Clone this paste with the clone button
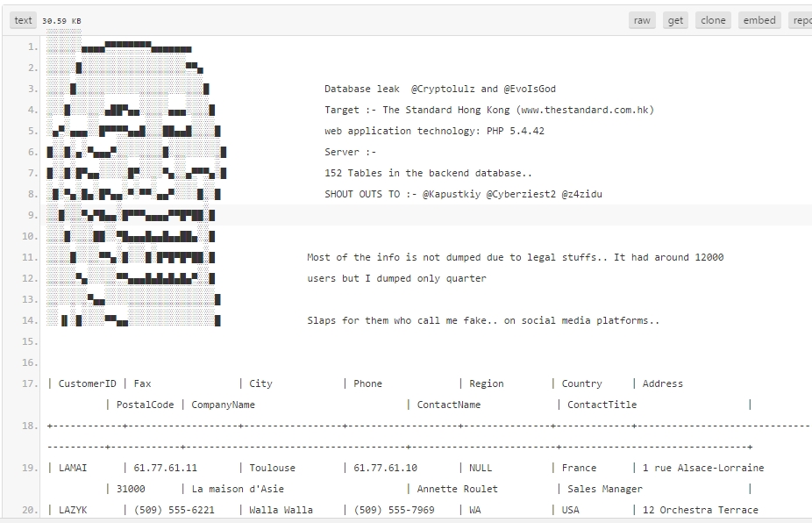The width and height of the screenshot is (812, 523). [x=713, y=20]
